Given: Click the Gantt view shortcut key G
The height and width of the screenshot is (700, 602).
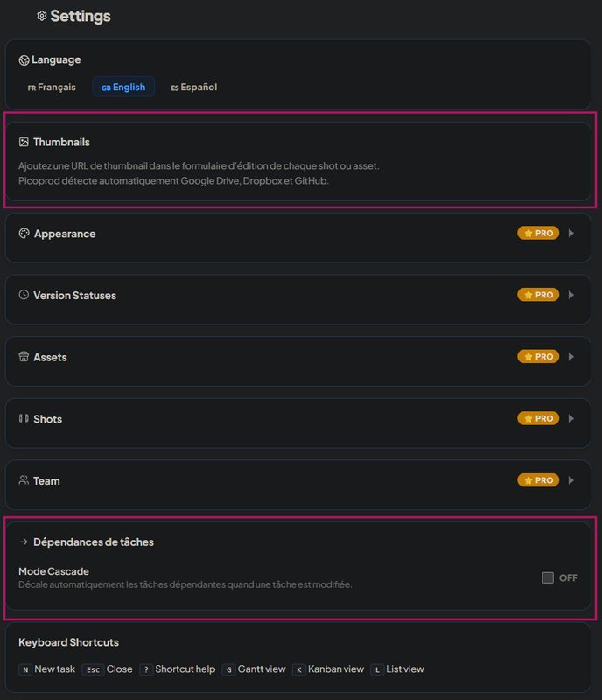Looking at the screenshot, I should [229, 669].
